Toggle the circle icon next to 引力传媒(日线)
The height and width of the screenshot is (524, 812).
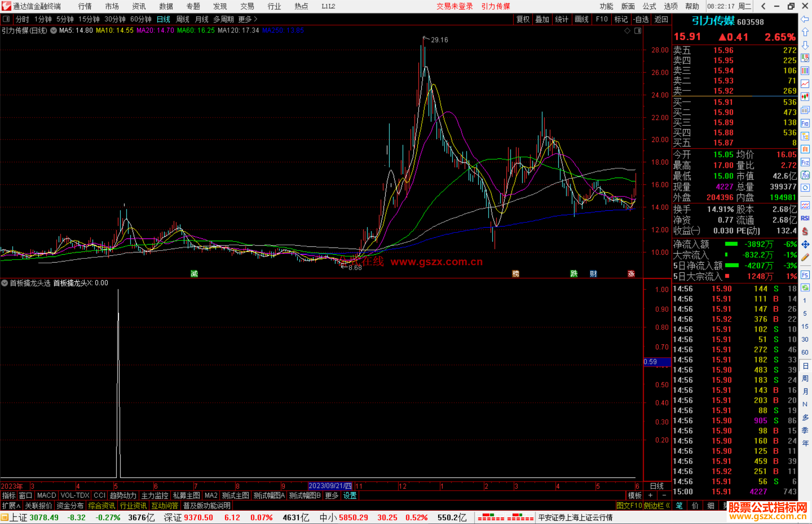point(54,30)
